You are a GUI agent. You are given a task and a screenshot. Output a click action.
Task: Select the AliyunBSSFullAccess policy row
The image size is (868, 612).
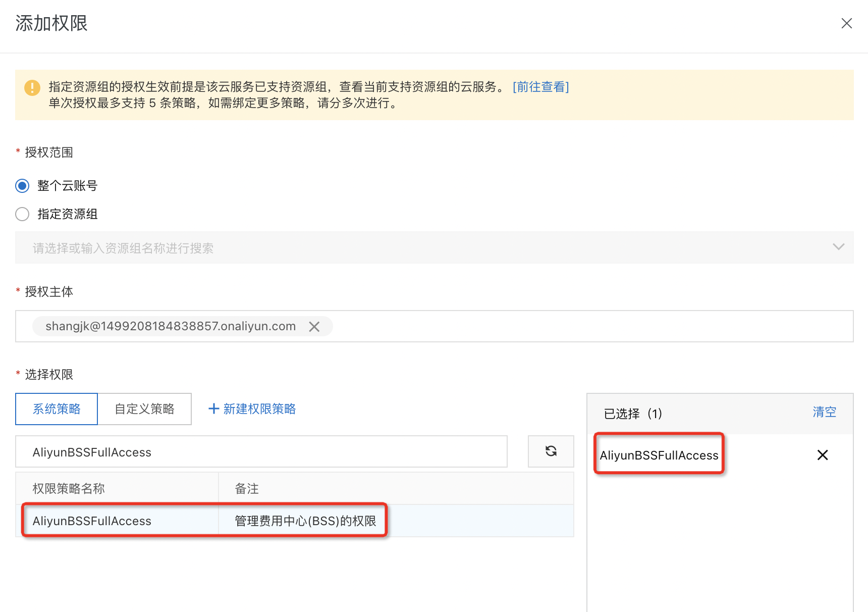tap(295, 521)
